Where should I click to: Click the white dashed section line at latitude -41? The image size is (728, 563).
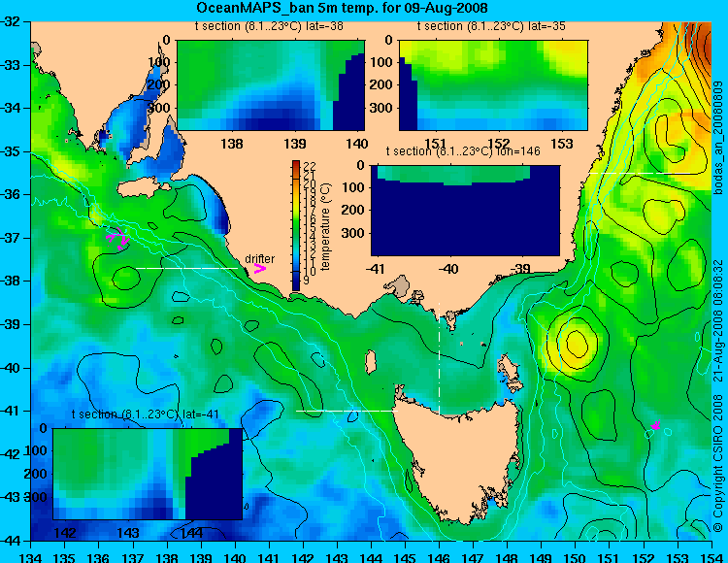click(347, 411)
